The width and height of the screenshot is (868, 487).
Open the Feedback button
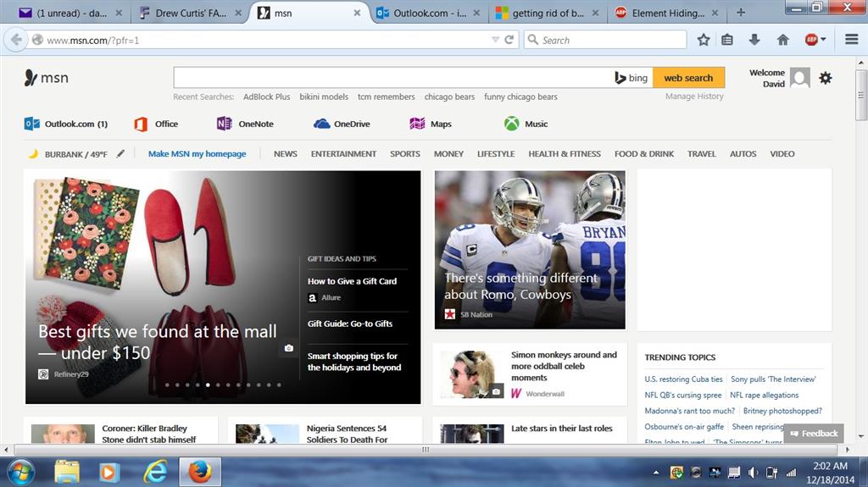click(x=814, y=434)
